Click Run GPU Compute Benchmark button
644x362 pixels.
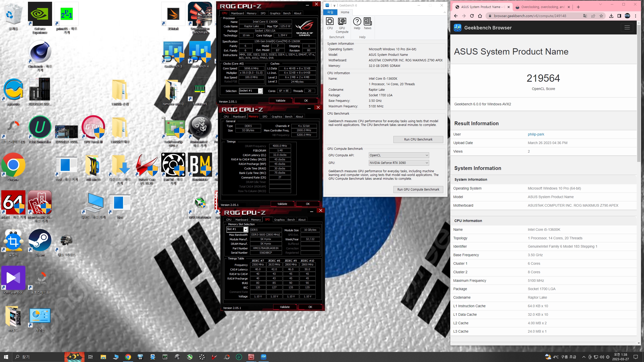pos(418,190)
